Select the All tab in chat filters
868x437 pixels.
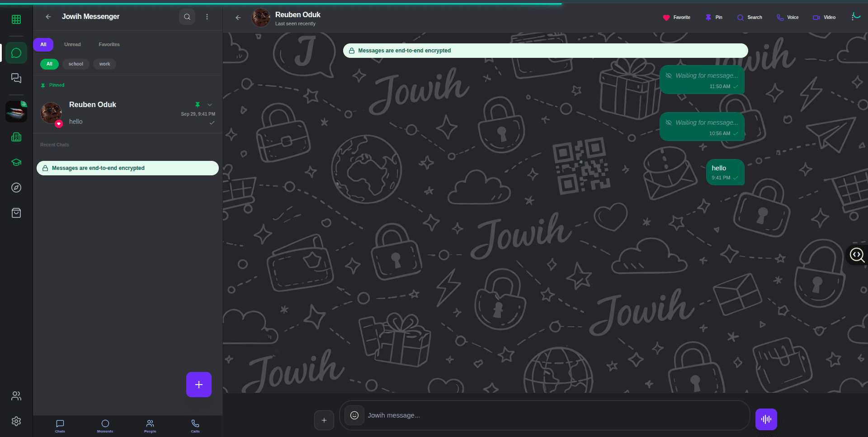coord(43,44)
